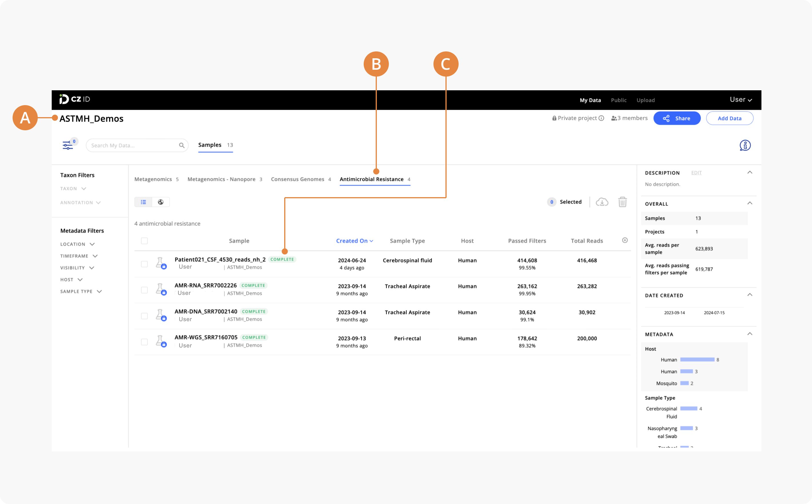Click flask icon for AMR-DNA_SRR7002140
The width and height of the screenshot is (812, 504).
161,315
